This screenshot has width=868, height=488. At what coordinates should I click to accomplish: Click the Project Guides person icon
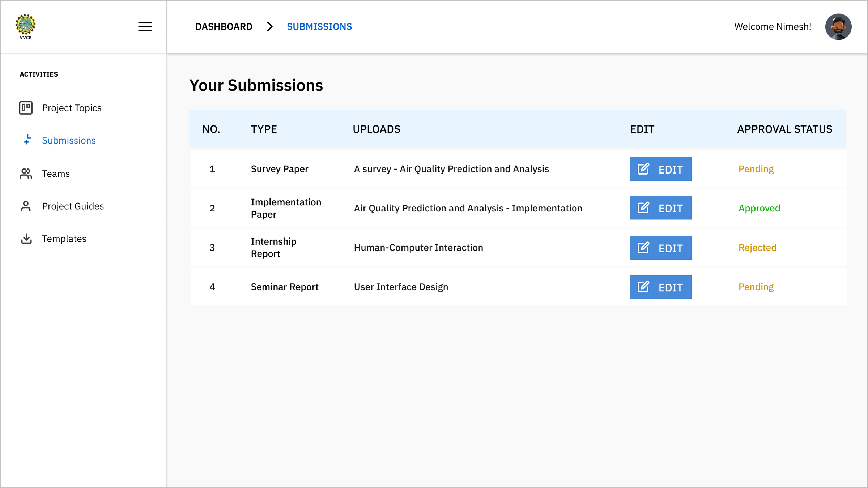point(26,206)
